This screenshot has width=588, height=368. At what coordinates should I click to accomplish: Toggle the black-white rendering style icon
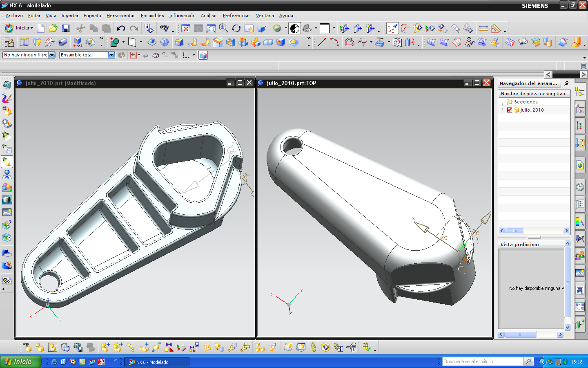pyautogui.click(x=295, y=28)
